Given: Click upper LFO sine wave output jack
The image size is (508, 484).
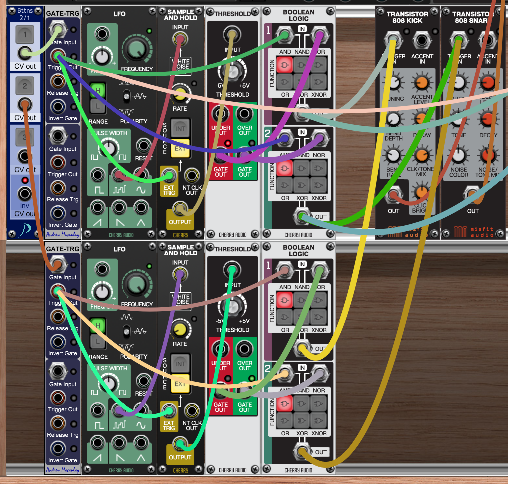Looking at the screenshot, I should [x=141, y=174].
